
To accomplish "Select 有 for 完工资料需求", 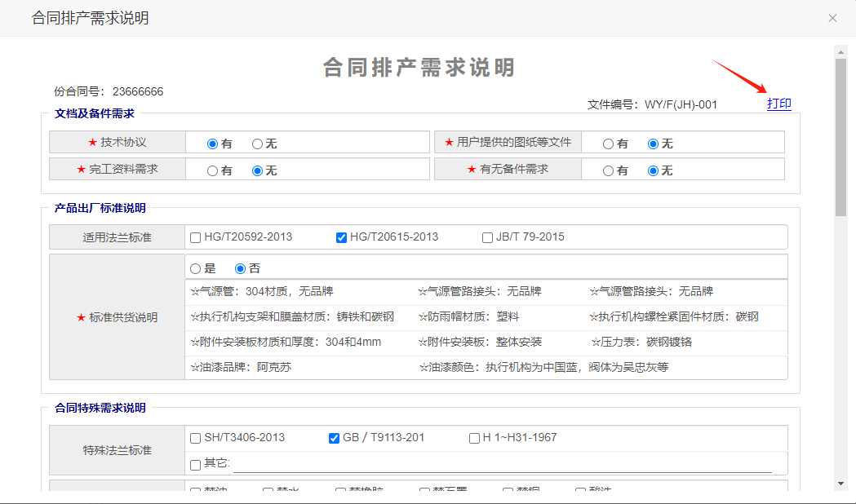I will 212,170.
